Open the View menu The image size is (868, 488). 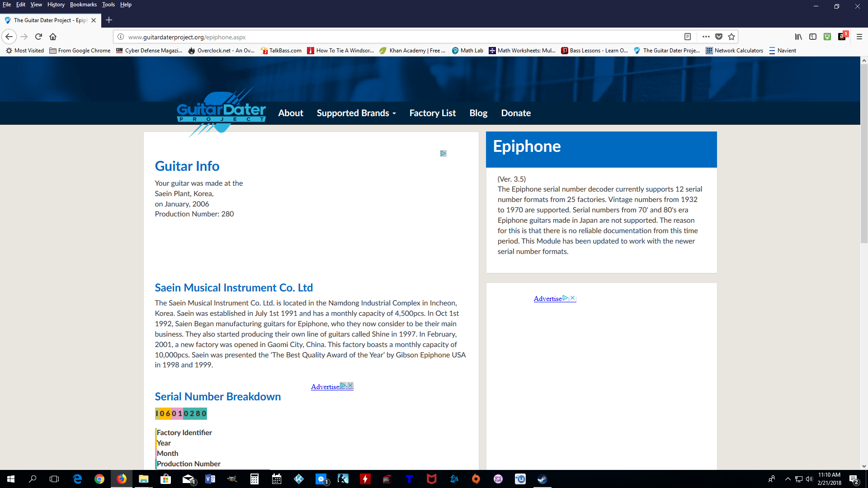pos(36,5)
